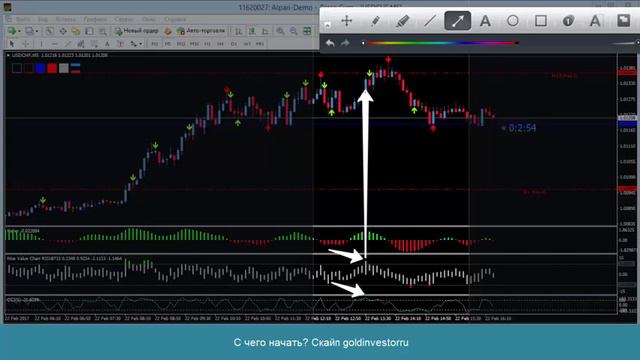The image size is (640, 360).
Task: Open the Вставка menu
Action: point(66,19)
